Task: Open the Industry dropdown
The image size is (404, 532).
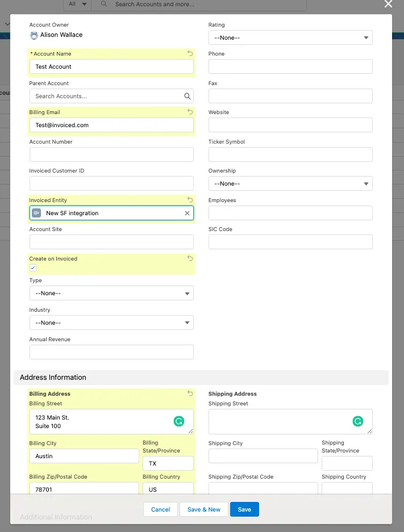Action: [111, 322]
